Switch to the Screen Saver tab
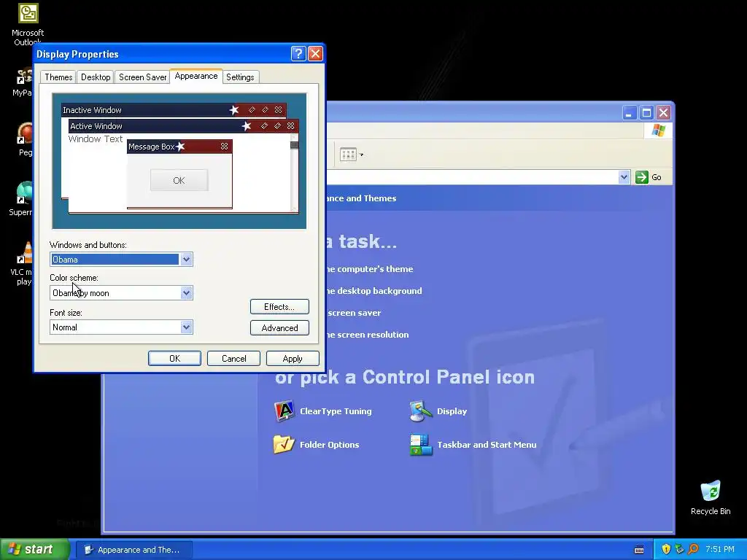 tap(142, 77)
